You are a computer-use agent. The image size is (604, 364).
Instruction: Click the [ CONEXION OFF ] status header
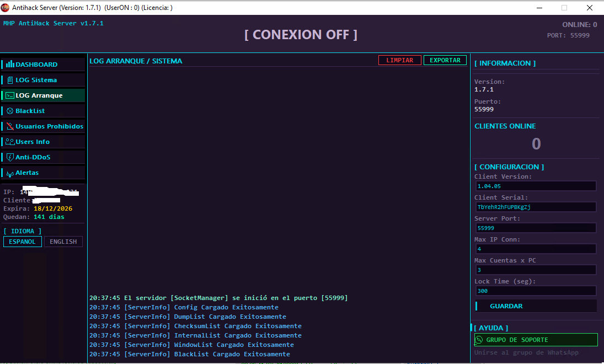tap(301, 35)
